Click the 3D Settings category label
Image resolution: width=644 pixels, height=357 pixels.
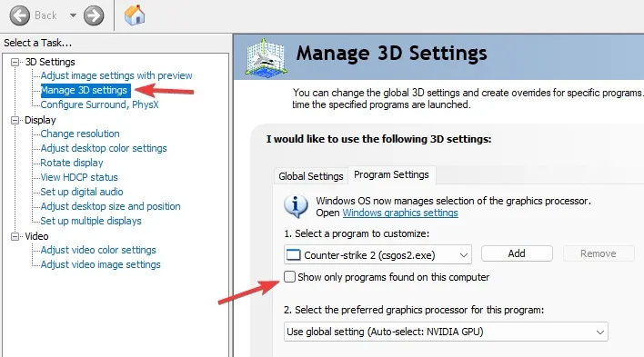(x=50, y=62)
